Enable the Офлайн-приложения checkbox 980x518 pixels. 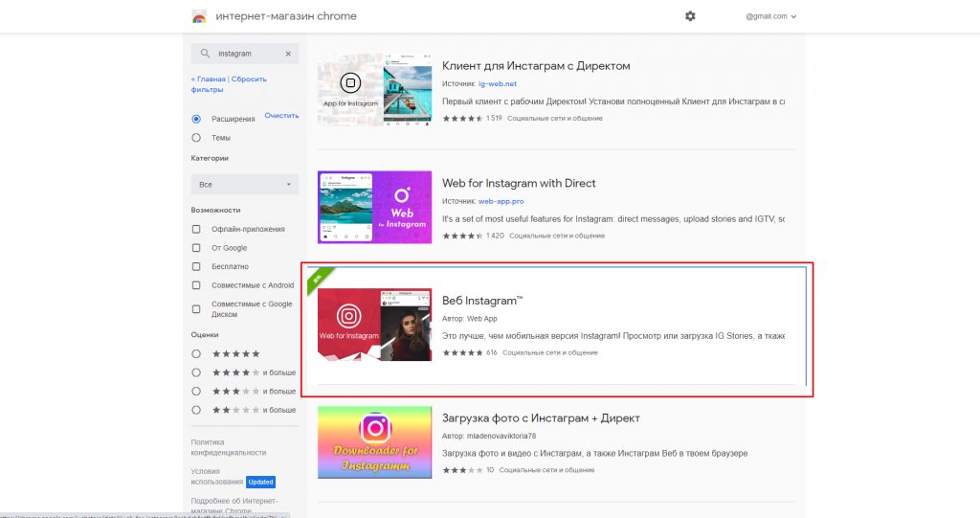196,229
